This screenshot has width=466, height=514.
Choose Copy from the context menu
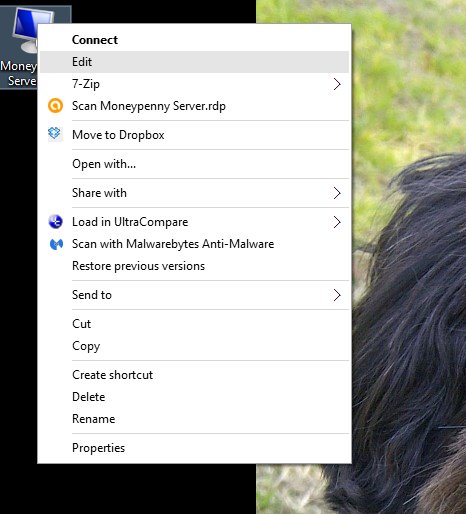194,346
